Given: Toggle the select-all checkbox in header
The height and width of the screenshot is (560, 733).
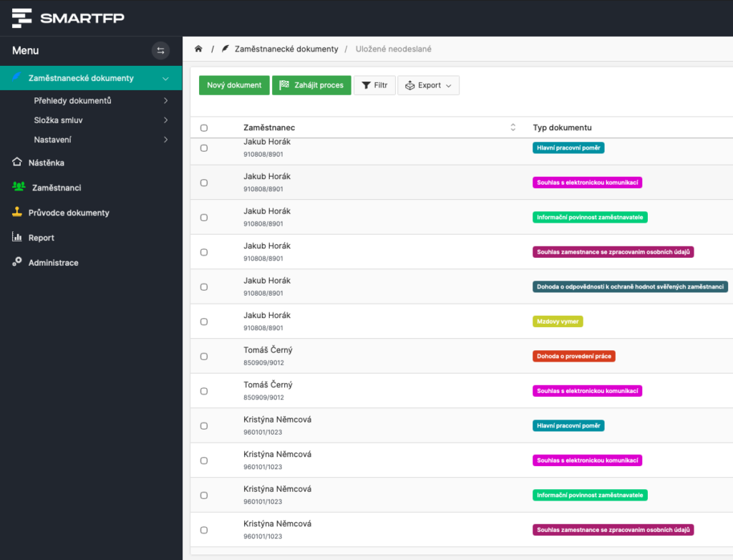Looking at the screenshot, I should [204, 128].
